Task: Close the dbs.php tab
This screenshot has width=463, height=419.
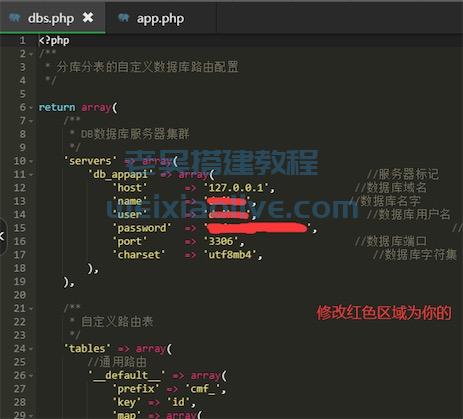Action: (88, 17)
